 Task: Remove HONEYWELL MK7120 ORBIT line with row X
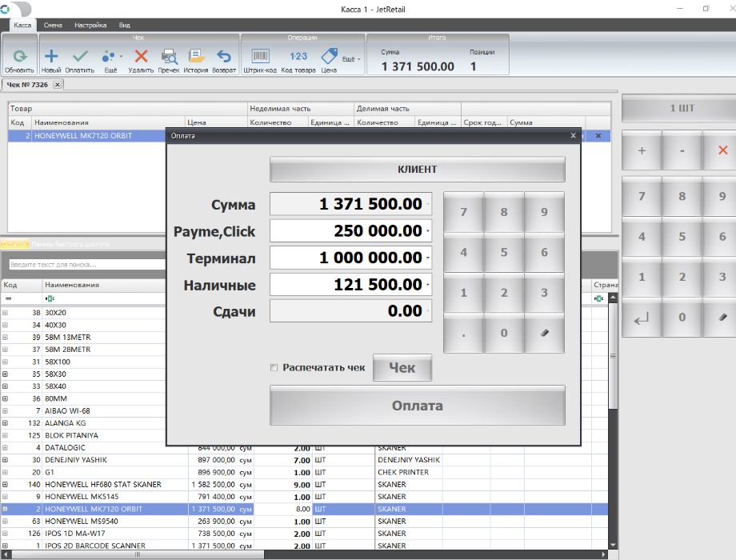coord(598,136)
